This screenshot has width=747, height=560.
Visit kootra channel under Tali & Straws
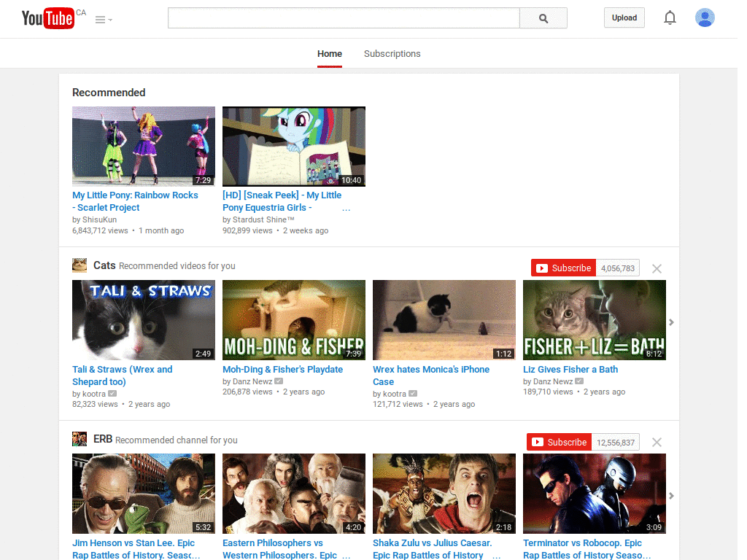[94, 394]
